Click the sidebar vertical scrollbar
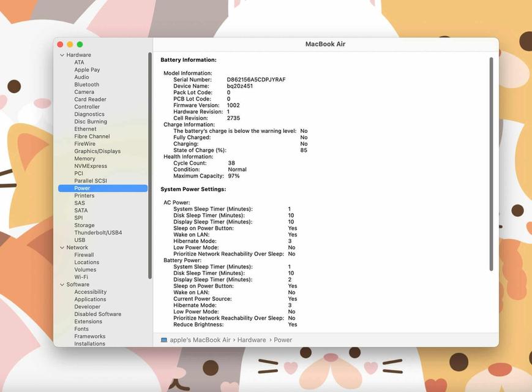The image size is (532, 392). [x=150, y=165]
